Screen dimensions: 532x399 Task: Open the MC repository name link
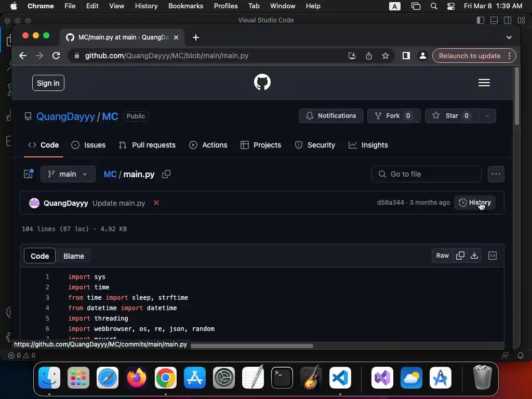point(110,116)
